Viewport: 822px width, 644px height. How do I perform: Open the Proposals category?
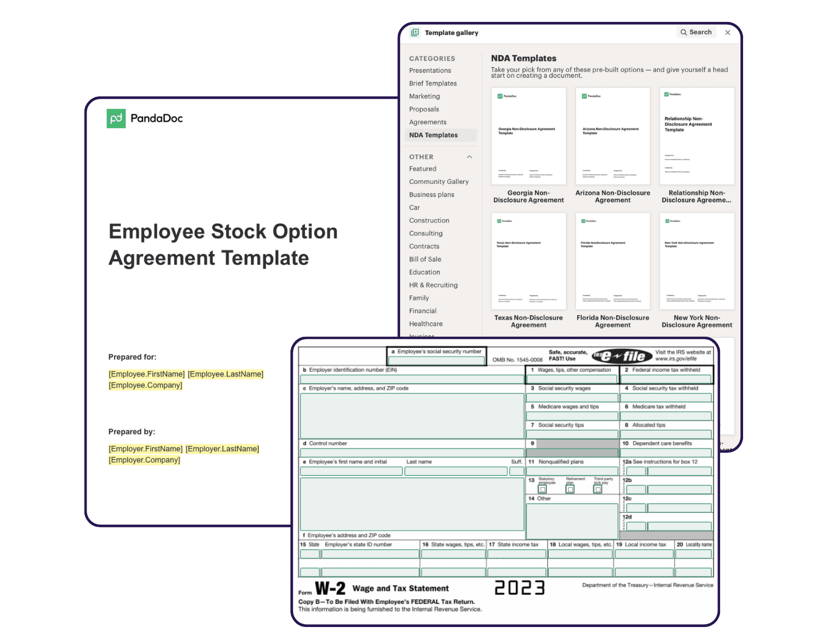click(x=424, y=110)
